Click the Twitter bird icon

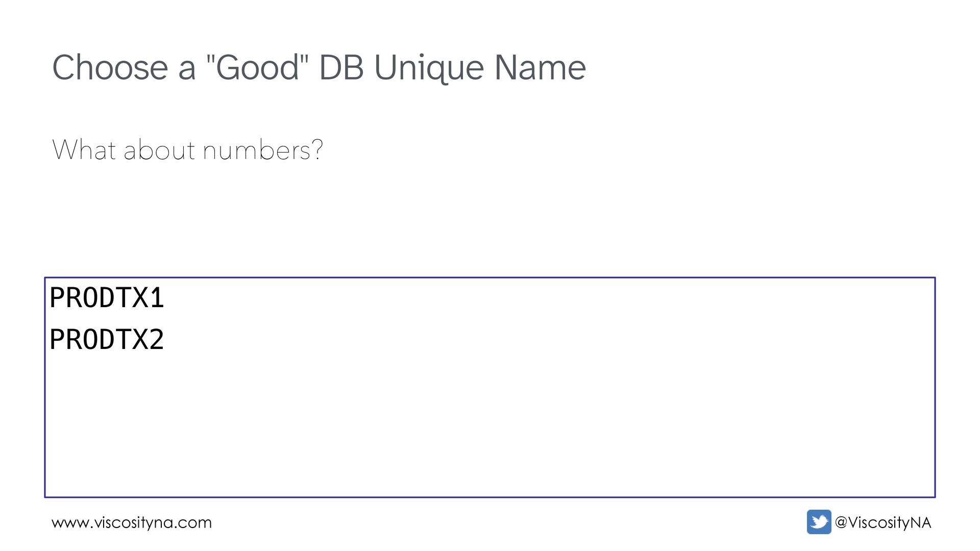pyautogui.click(x=819, y=522)
